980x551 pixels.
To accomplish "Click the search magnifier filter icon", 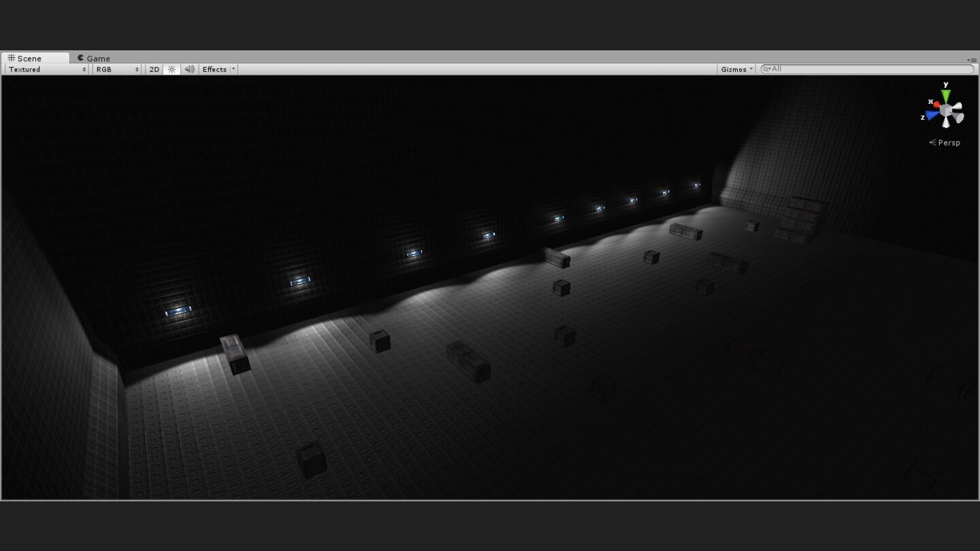I will point(766,69).
